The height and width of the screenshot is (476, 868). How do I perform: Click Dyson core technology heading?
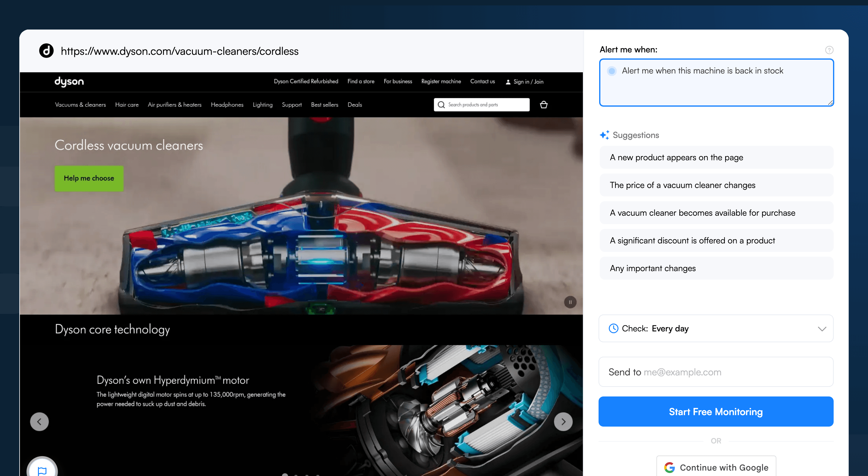(112, 330)
